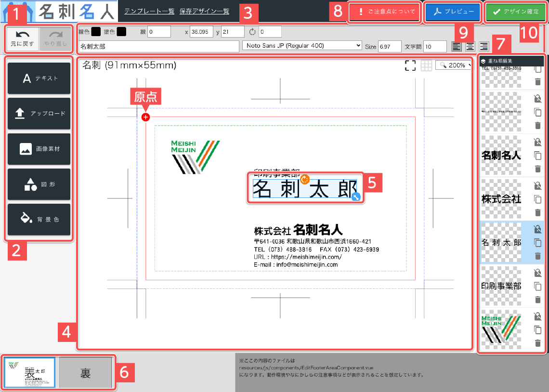Click the text content field 名刺太郎

159,46
